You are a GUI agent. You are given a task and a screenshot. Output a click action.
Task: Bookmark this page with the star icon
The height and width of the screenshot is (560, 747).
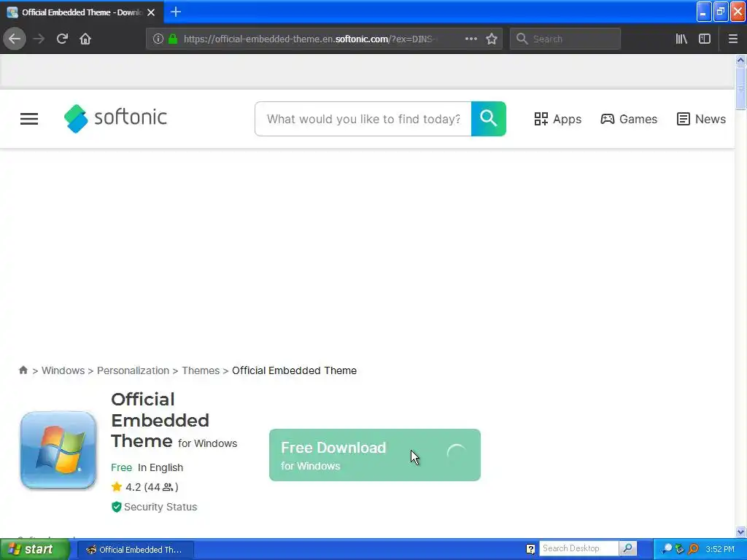[x=492, y=39]
